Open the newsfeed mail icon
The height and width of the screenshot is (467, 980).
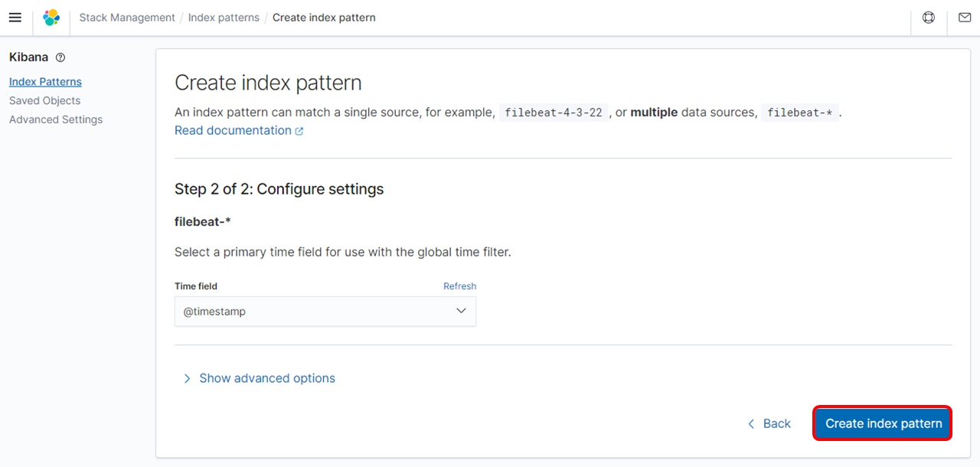(x=964, y=18)
